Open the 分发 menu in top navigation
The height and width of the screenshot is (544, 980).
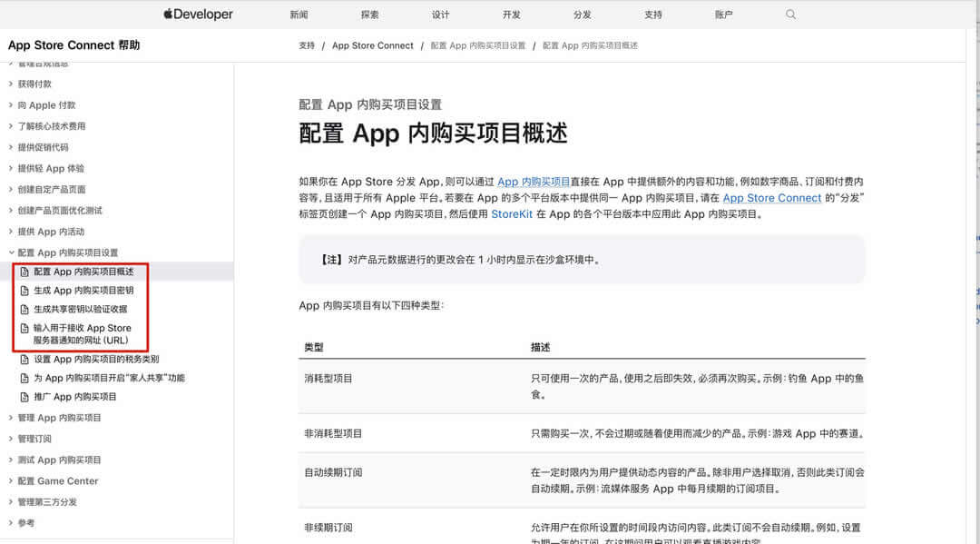coord(582,15)
